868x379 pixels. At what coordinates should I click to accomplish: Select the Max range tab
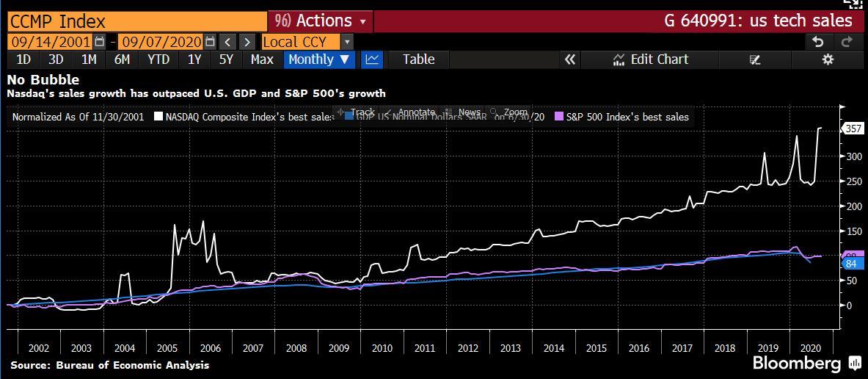coord(263,59)
